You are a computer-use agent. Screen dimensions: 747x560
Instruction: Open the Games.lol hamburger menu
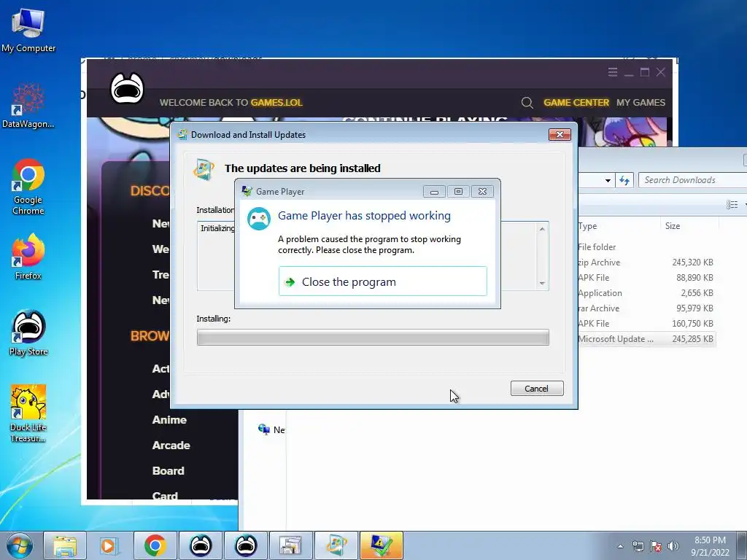pos(613,72)
